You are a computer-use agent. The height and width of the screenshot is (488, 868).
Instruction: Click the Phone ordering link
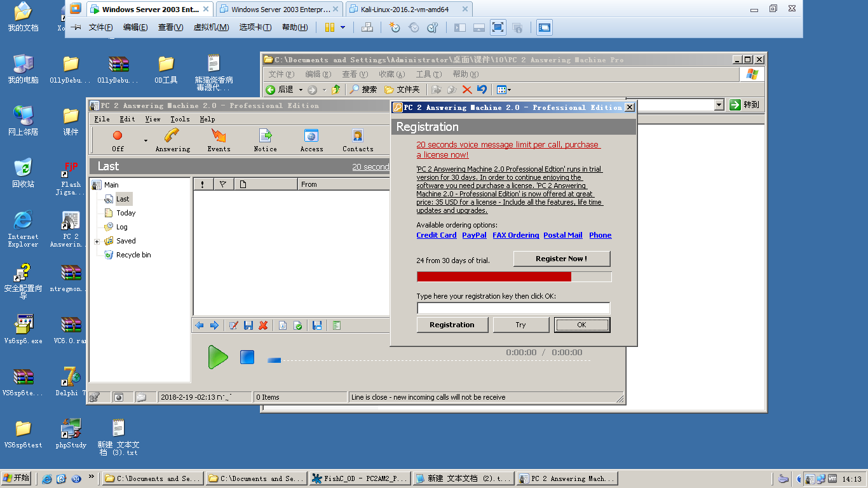[600, 235]
